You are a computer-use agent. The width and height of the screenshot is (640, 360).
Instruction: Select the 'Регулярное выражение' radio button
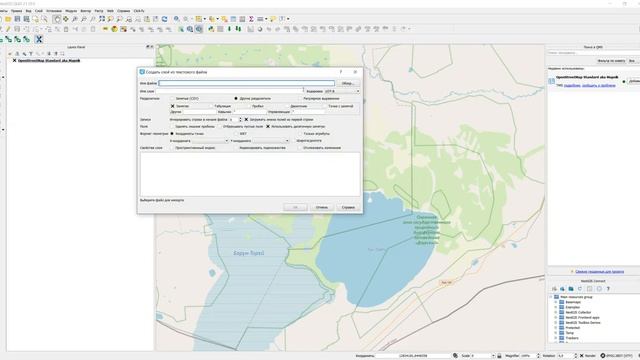(300, 98)
